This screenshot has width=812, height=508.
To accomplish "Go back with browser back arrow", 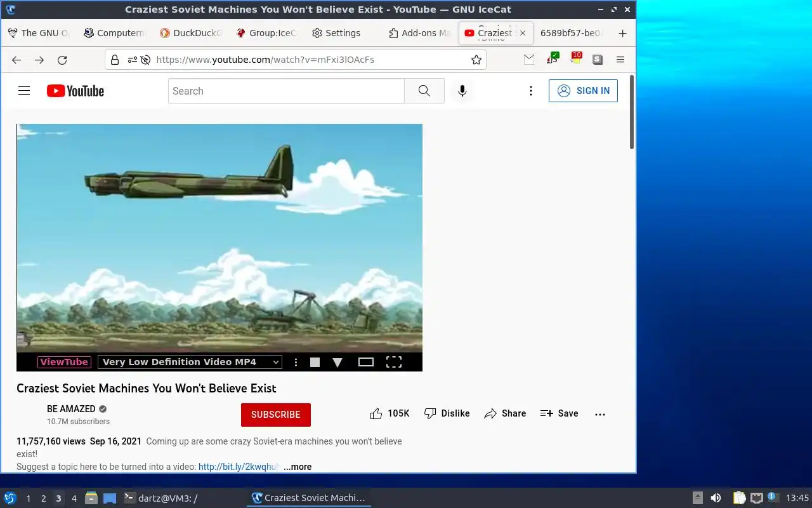I will coord(16,60).
